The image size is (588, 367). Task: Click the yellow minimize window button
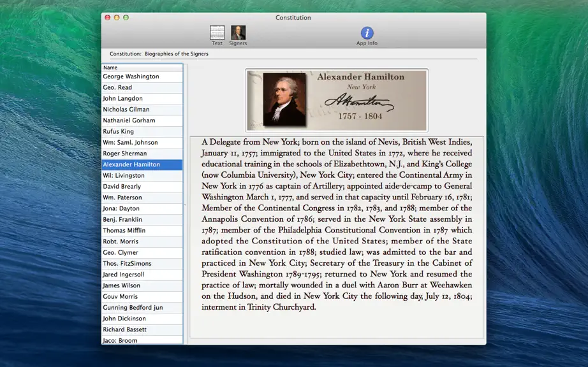pos(117,18)
